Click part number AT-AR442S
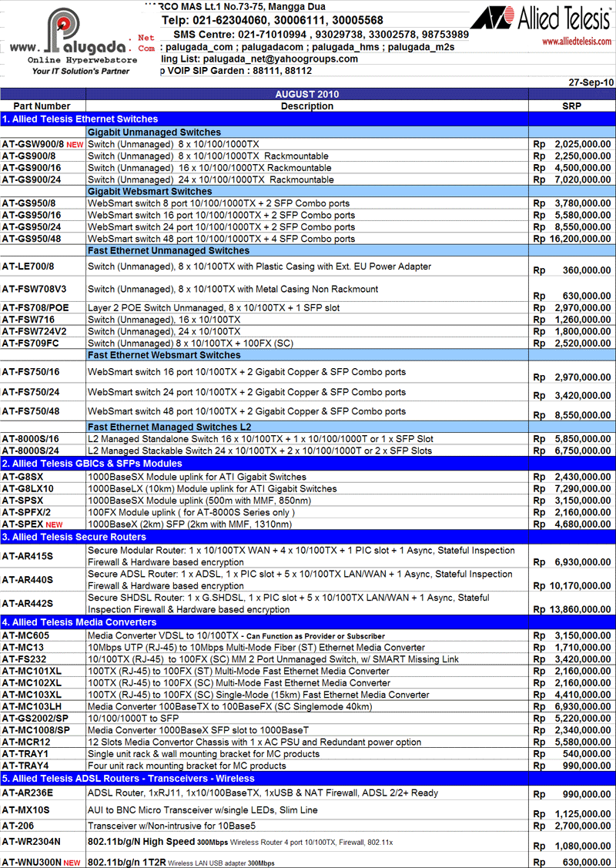The height and width of the screenshot is (868, 616). (28, 603)
